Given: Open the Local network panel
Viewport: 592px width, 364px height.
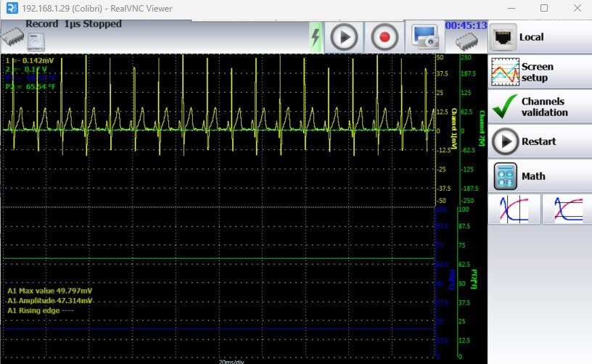Looking at the screenshot, I should click(539, 37).
